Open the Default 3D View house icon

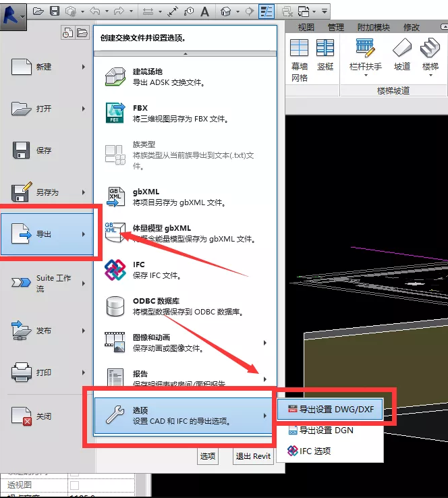226,11
